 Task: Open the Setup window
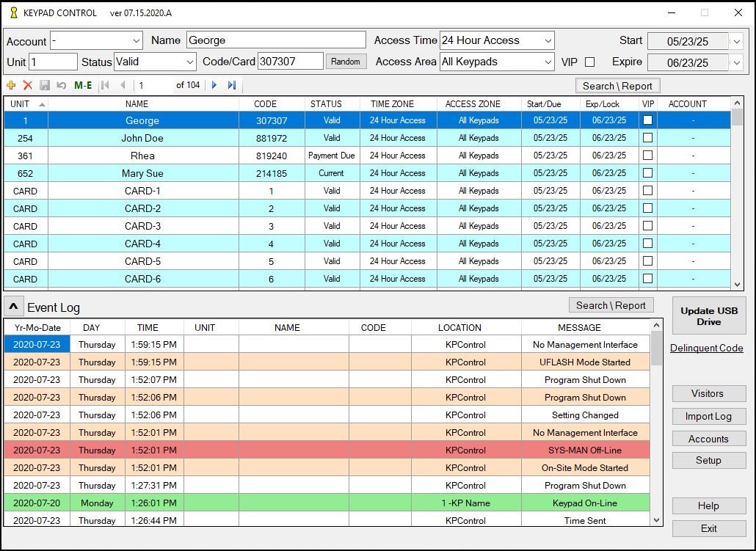(x=709, y=460)
